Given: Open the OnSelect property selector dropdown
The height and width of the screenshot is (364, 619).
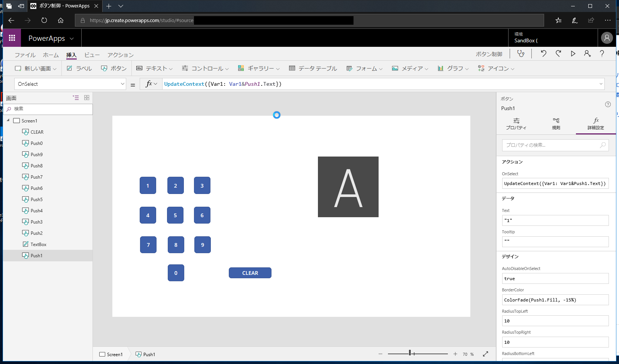Looking at the screenshot, I should [x=123, y=84].
